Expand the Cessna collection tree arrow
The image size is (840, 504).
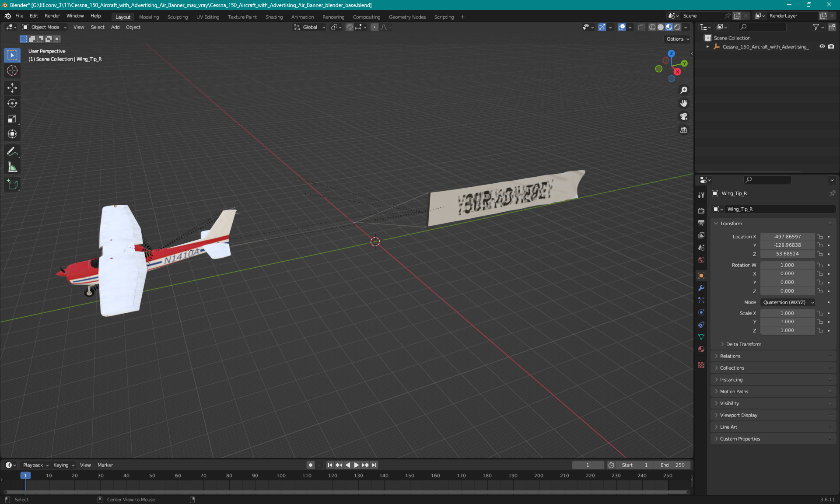pos(707,47)
